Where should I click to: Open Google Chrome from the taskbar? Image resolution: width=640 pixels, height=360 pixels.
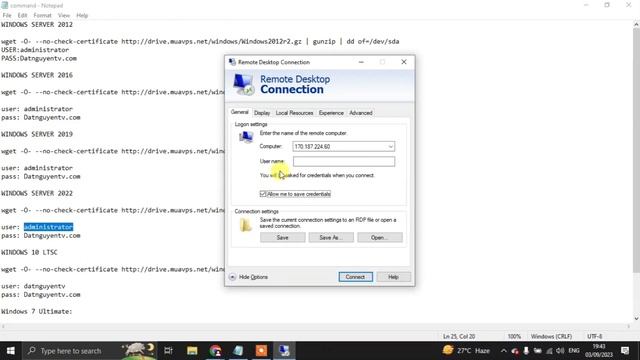(215, 351)
